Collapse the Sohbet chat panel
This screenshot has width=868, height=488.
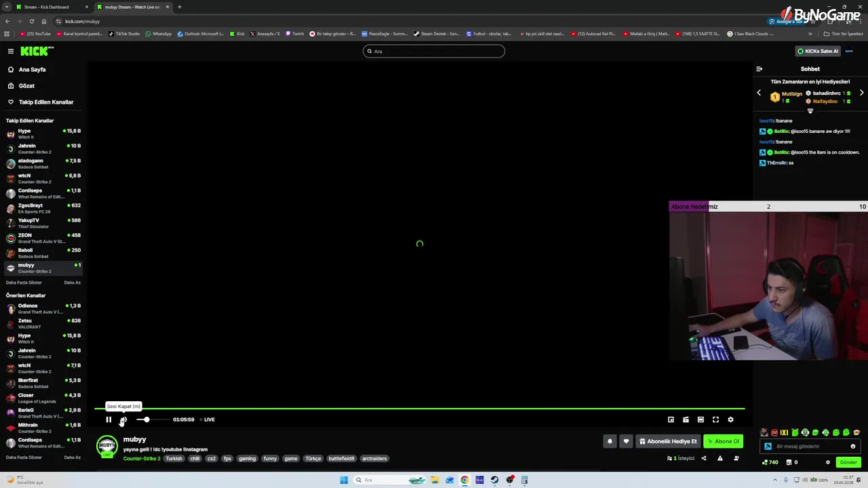tap(759, 69)
